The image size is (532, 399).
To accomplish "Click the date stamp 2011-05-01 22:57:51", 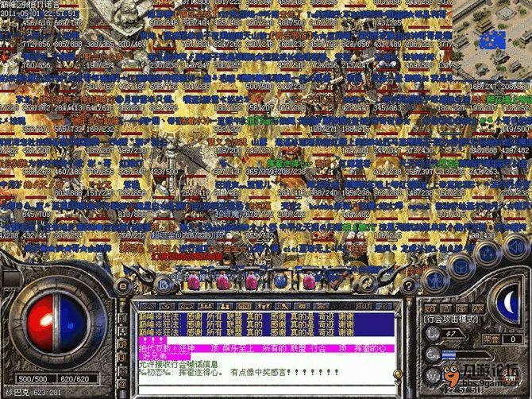I will pos(40,14).
